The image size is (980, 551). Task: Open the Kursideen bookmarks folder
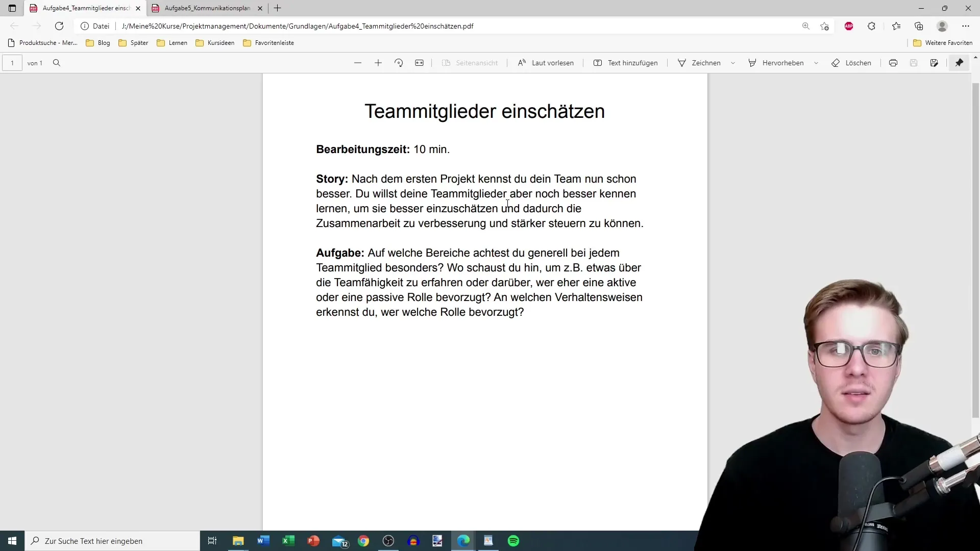tap(215, 43)
